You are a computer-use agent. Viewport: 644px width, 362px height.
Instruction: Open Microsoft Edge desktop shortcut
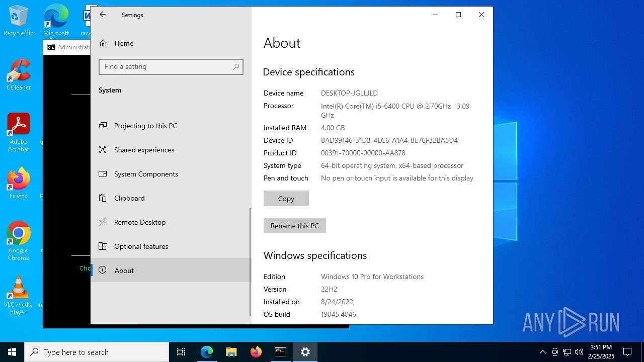56,21
